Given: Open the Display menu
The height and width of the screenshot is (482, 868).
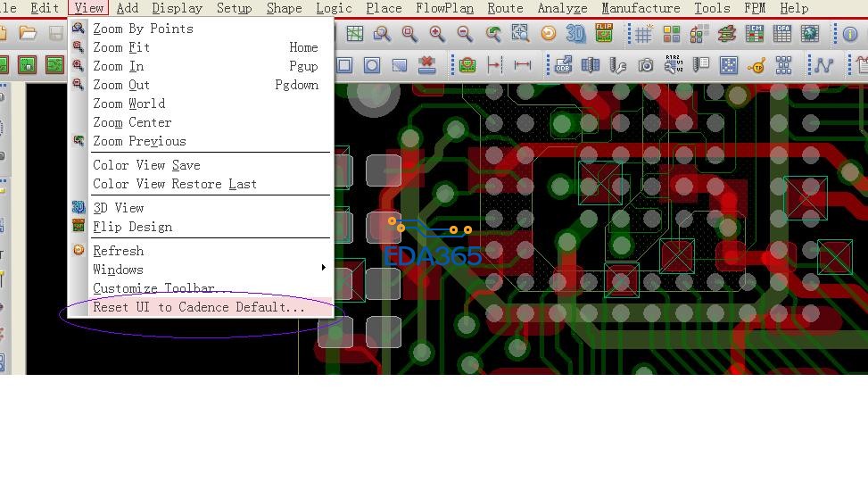Looking at the screenshot, I should (x=178, y=8).
